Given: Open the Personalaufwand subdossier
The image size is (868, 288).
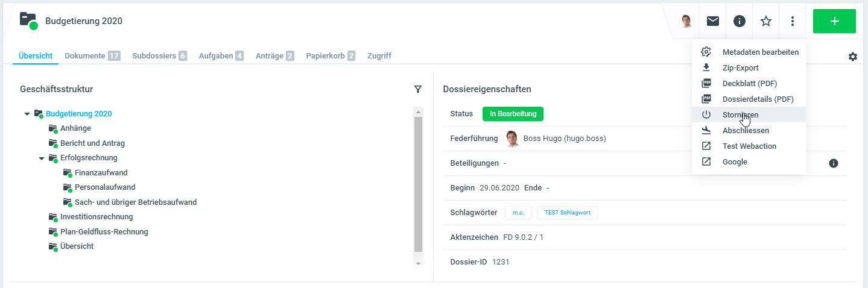Looking at the screenshot, I should coord(105,187).
